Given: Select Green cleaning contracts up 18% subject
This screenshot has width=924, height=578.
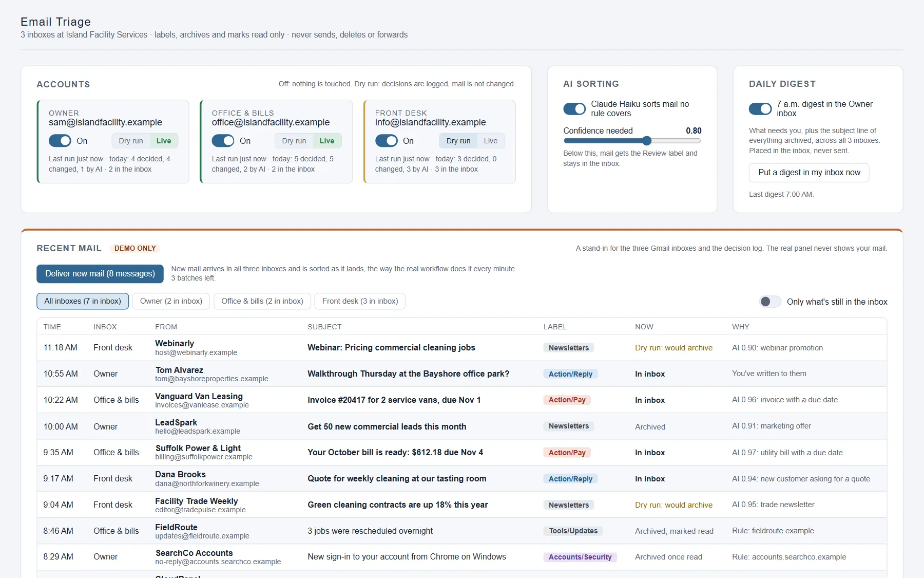Looking at the screenshot, I should tap(398, 505).
